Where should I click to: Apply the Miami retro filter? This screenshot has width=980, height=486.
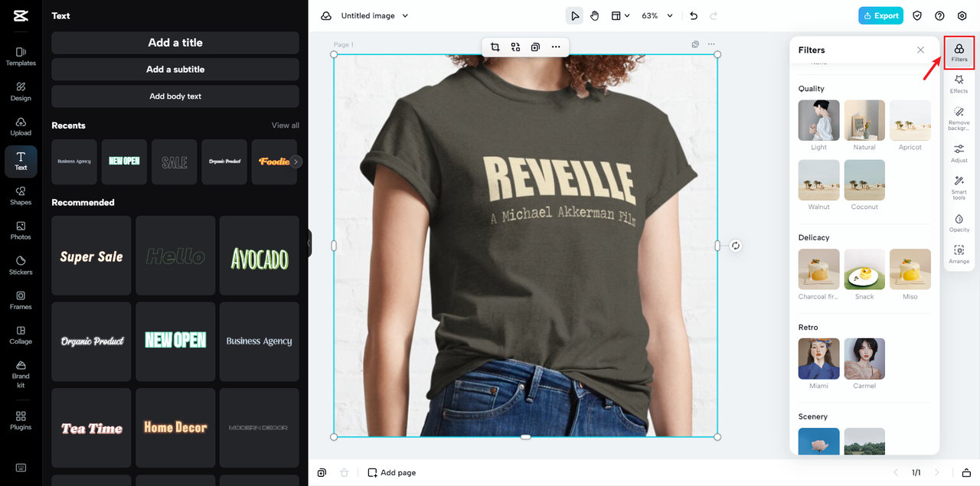click(x=818, y=359)
